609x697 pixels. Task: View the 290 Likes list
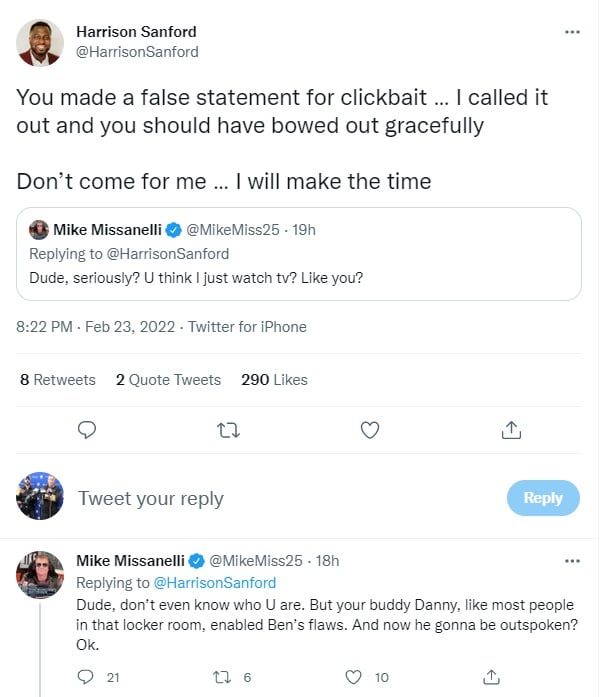(274, 380)
